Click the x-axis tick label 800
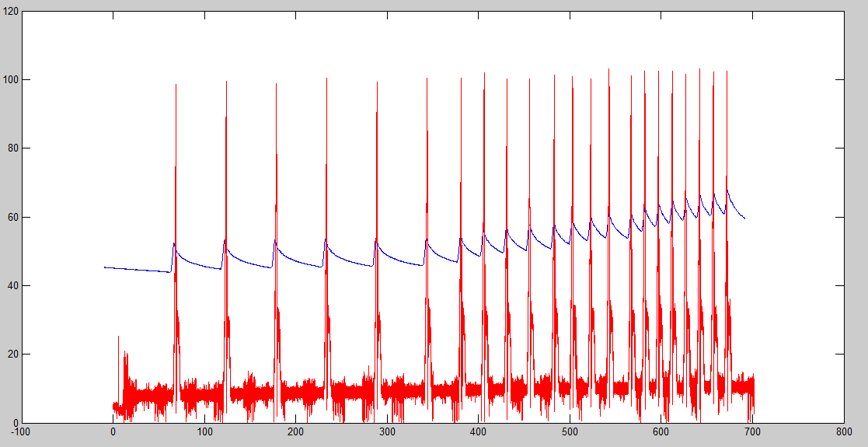 coord(843,431)
